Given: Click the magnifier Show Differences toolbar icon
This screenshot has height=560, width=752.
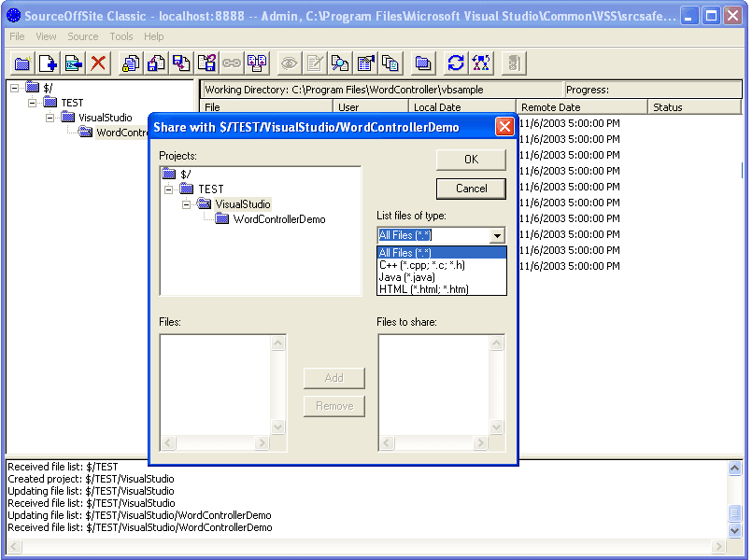Looking at the screenshot, I should [340, 63].
